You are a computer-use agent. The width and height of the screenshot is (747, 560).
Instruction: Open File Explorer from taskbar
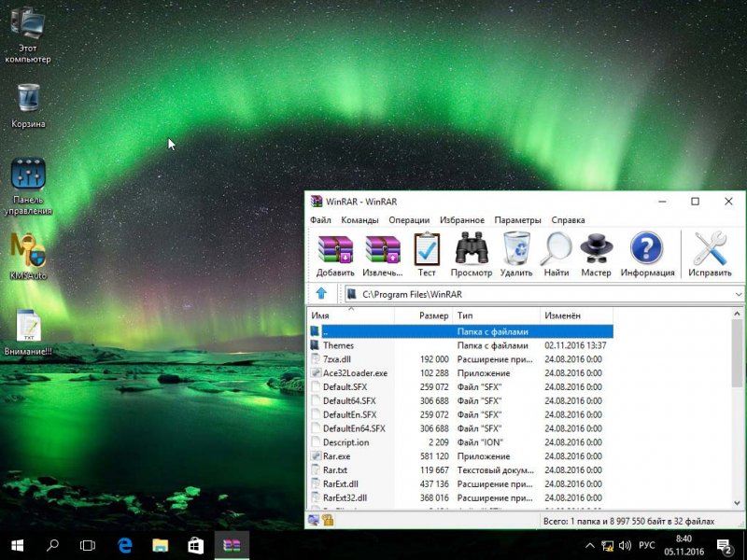(x=160, y=546)
